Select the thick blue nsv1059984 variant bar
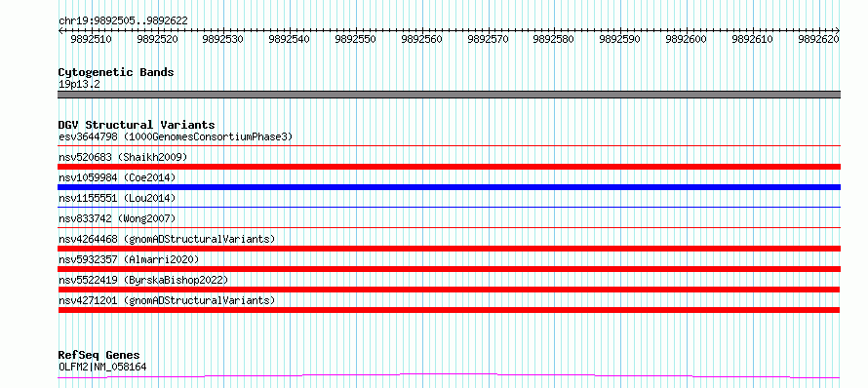The height and width of the screenshot is (388, 868). coord(449,187)
